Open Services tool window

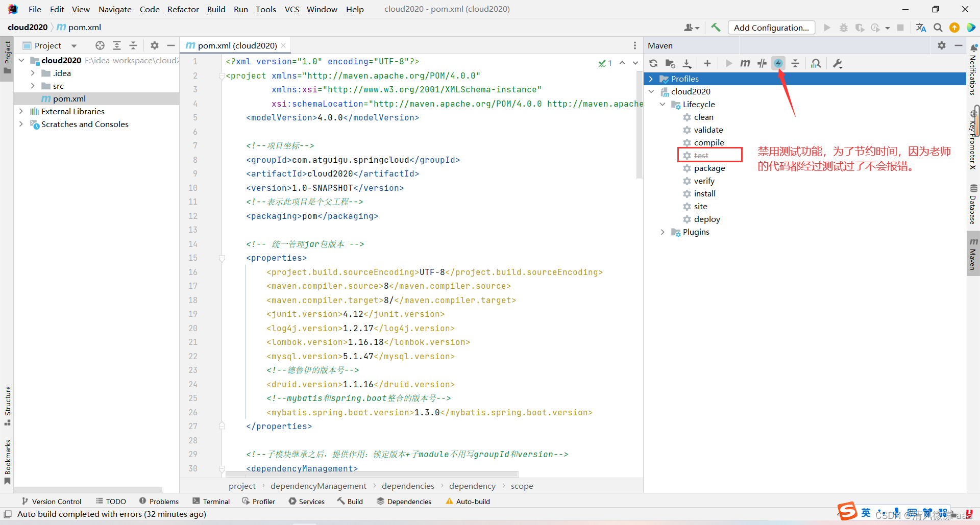tap(307, 502)
